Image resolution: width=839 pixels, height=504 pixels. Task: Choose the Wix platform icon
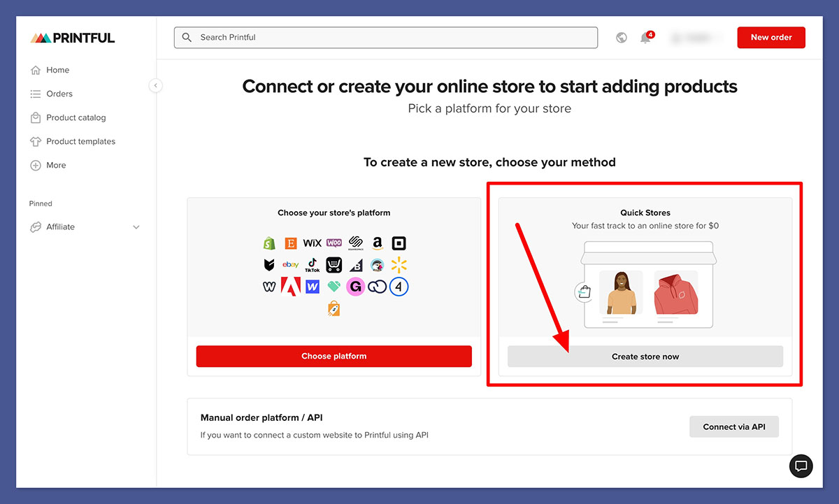312,243
